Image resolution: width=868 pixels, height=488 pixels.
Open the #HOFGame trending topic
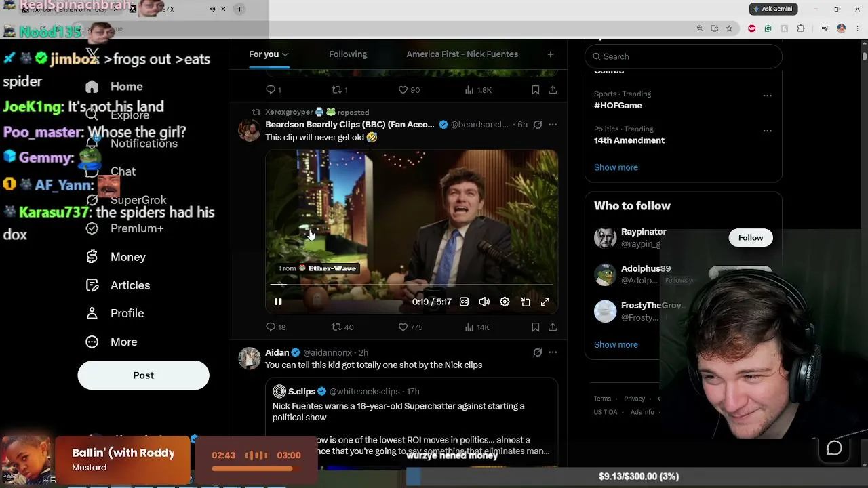618,106
